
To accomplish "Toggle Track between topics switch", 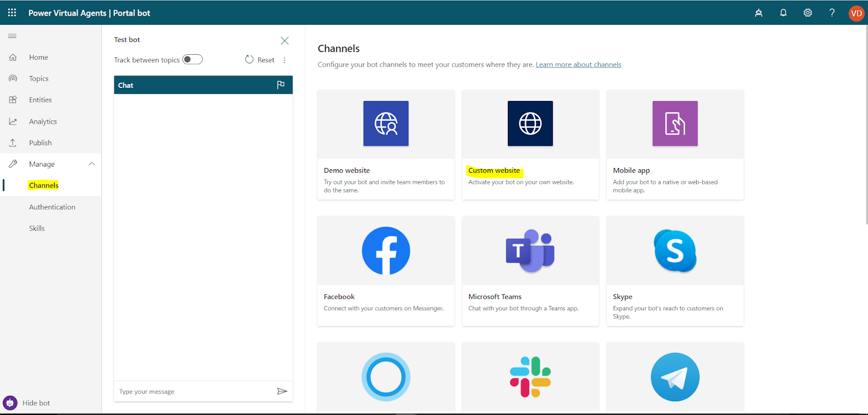I will 193,60.
